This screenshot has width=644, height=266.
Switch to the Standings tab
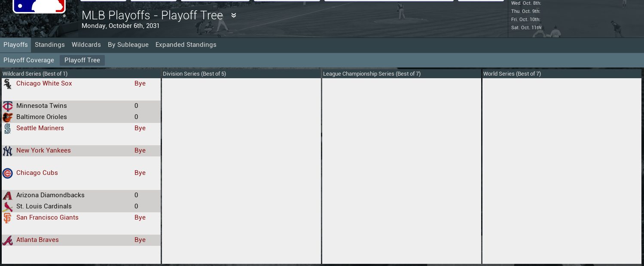[x=50, y=45]
